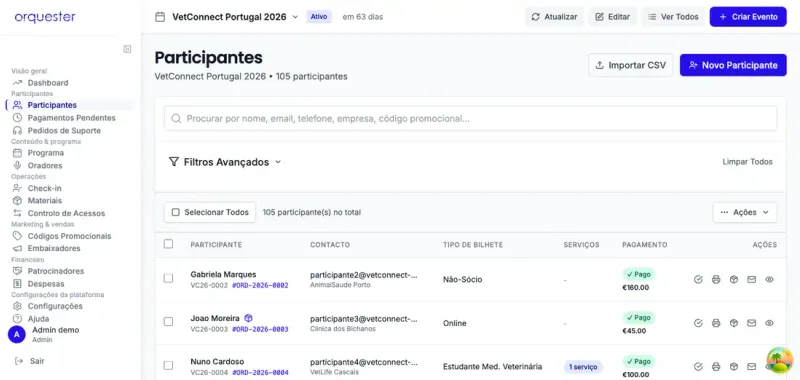View details eye icon for Gabriela Marques
This screenshot has height=380, width=800.
[769, 280]
